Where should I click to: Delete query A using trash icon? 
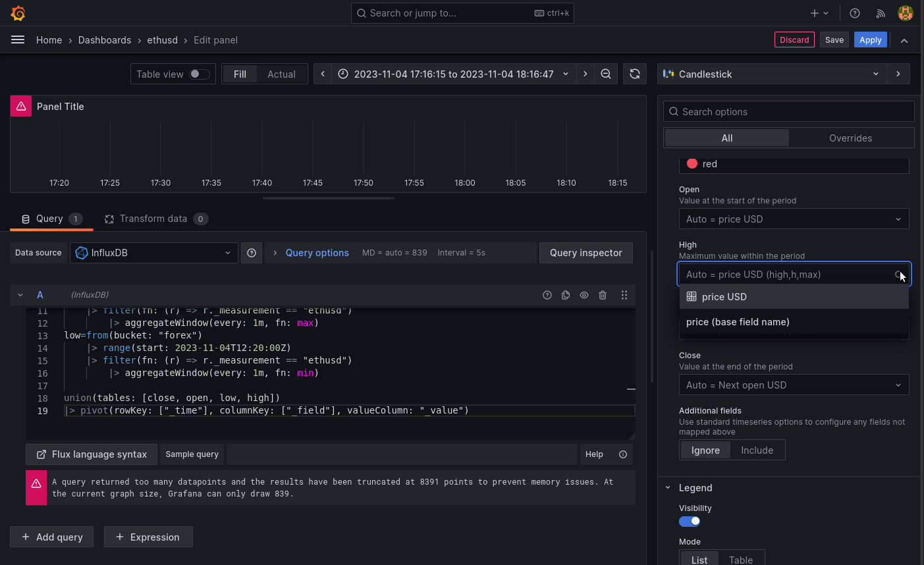[603, 295]
